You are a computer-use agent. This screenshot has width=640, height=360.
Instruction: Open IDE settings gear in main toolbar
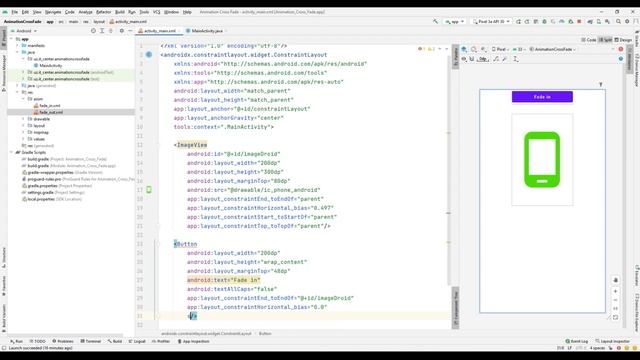pyautogui.click(x=627, y=21)
